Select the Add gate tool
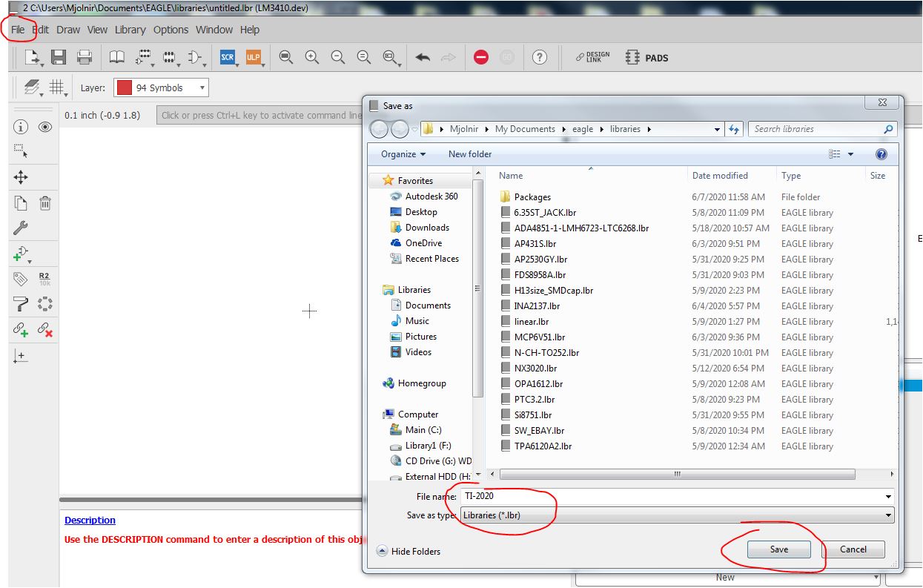Image resolution: width=923 pixels, height=588 pixels. [x=21, y=254]
